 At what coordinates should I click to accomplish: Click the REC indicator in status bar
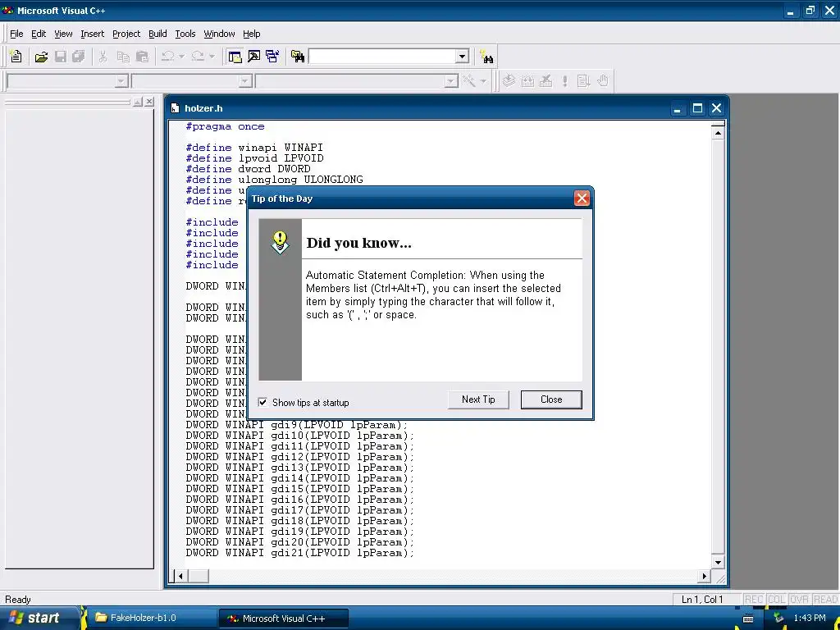pyautogui.click(x=754, y=600)
